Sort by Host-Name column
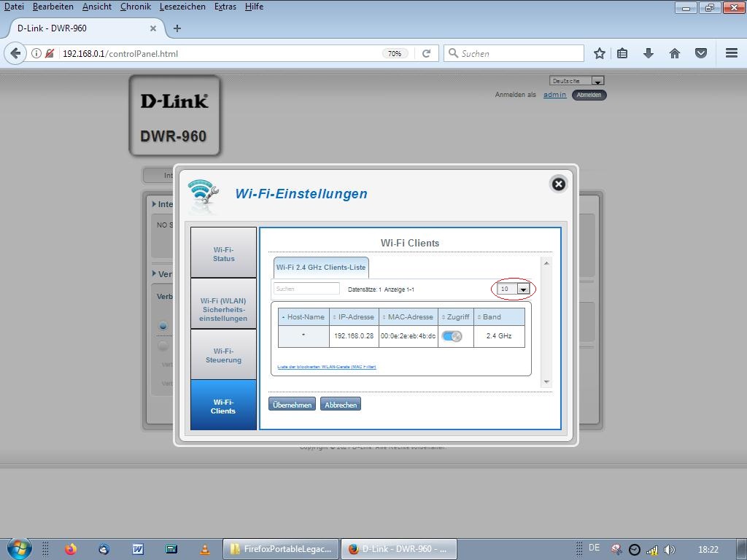The width and height of the screenshot is (747, 560). (303, 317)
